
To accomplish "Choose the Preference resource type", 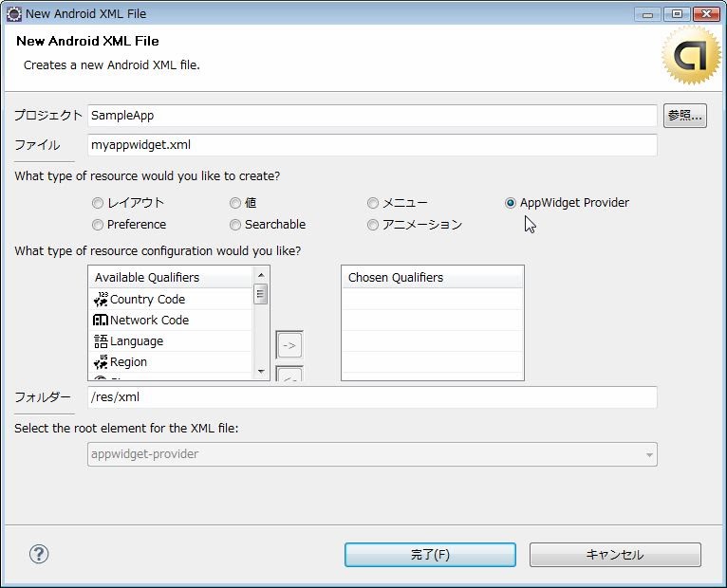I will [98, 225].
